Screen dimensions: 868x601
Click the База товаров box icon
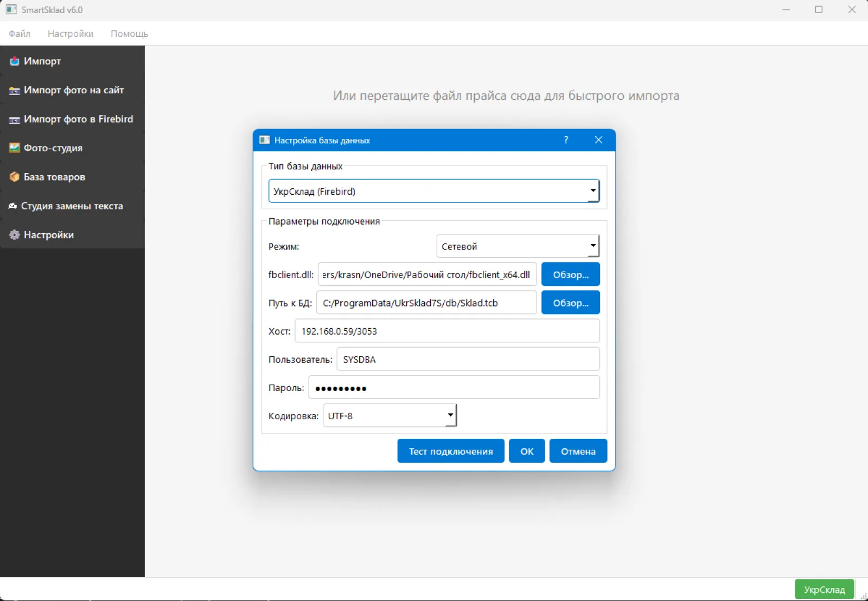[x=15, y=177]
